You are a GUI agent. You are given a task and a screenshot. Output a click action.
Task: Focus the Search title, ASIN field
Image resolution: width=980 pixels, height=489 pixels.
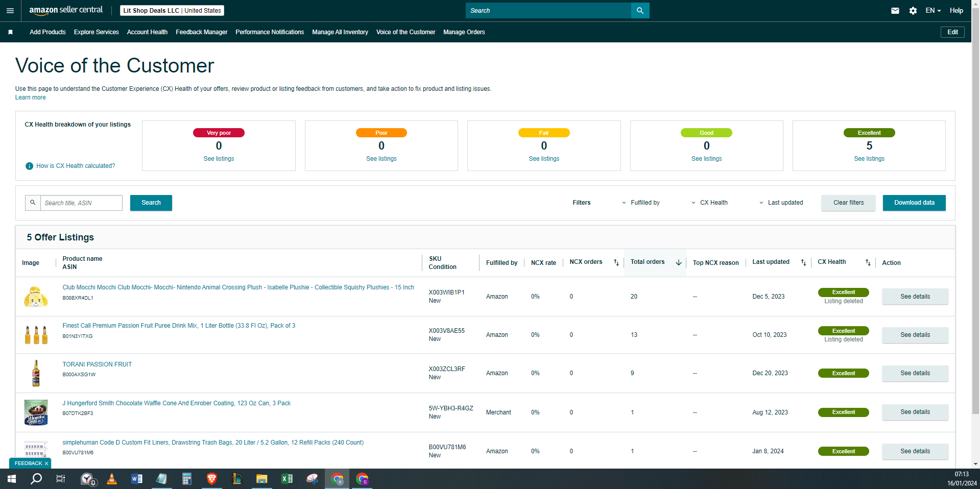click(81, 203)
